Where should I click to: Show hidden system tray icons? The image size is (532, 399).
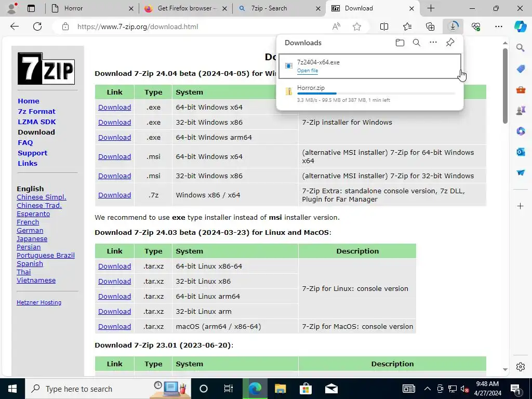428,389
